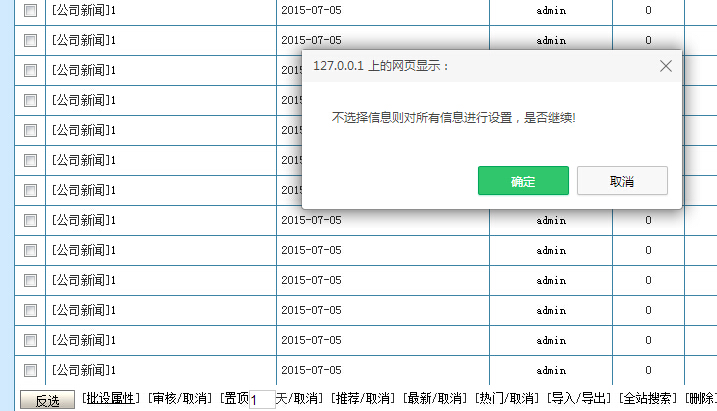Tick the checkbox in second row from top

point(30,40)
